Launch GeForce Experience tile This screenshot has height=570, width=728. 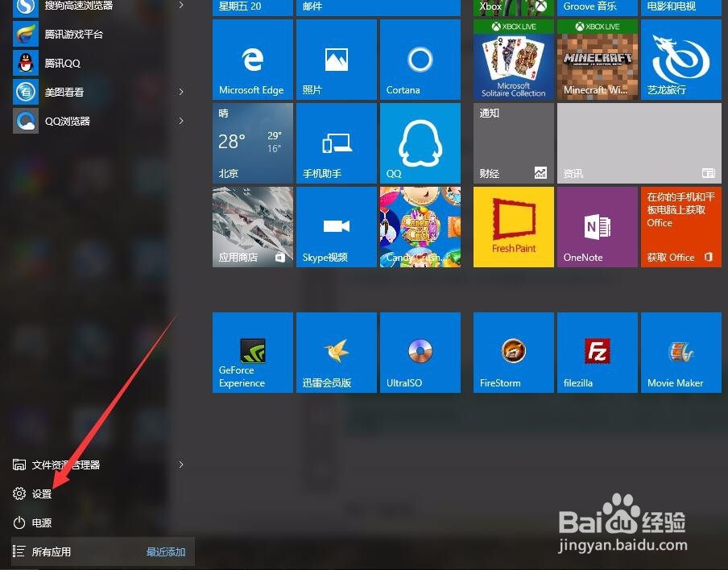[x=253, y=353]
